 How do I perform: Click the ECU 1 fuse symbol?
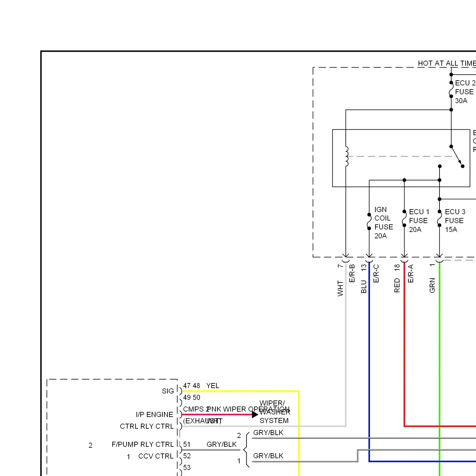click(404, 218)
